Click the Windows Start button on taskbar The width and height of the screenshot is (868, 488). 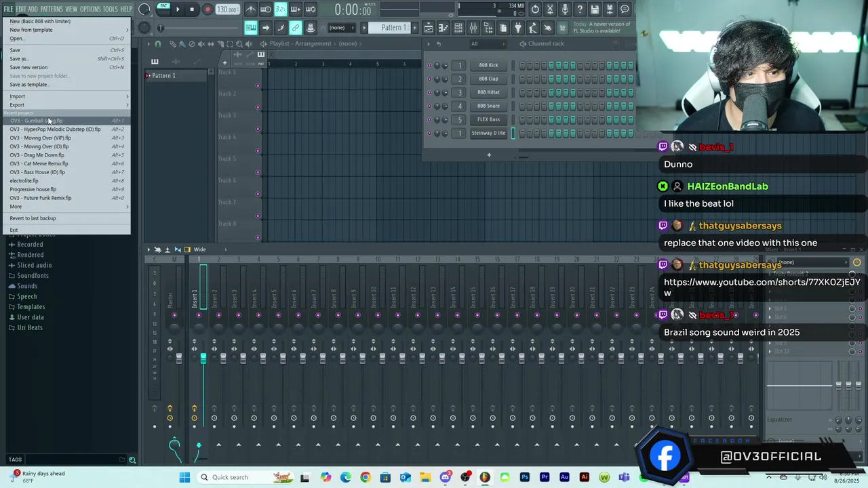point(184,477)
